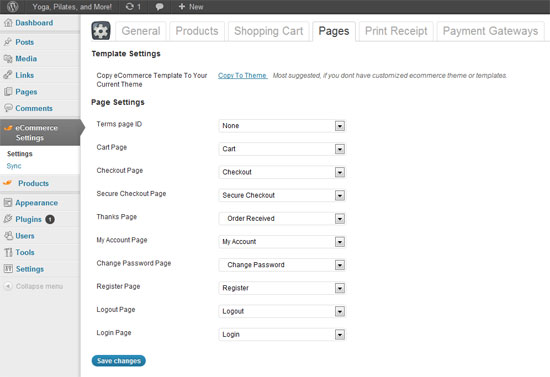Select the Pages tab
The height and width of the screenshot is (377, 550).
(334, 31)
